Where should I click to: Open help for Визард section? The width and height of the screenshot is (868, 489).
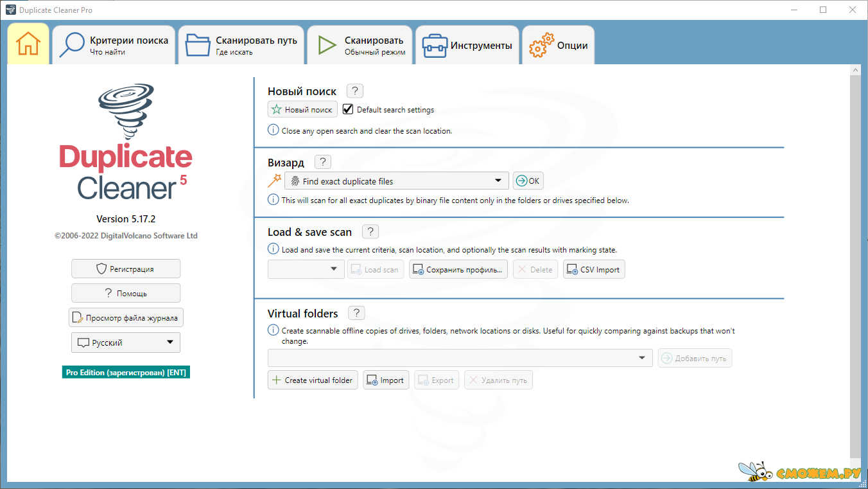323,162
